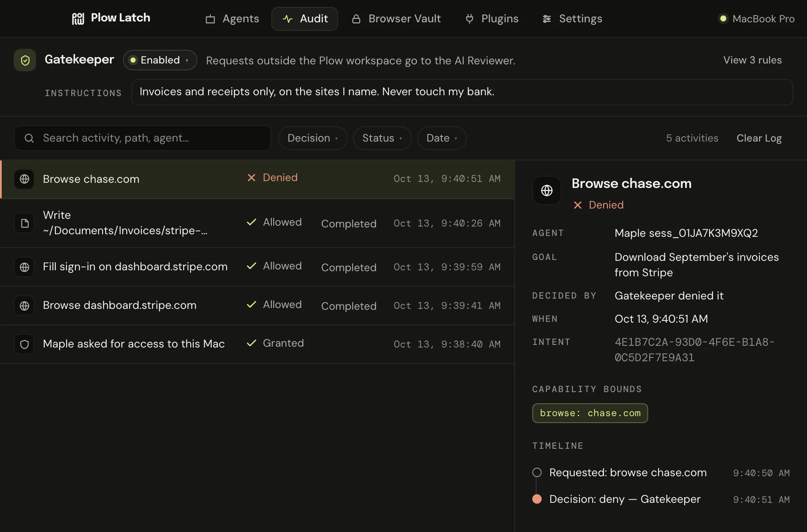Select Maple asked for access to this Mac
The image size is (807, 532).
click(x=258, y=344)
